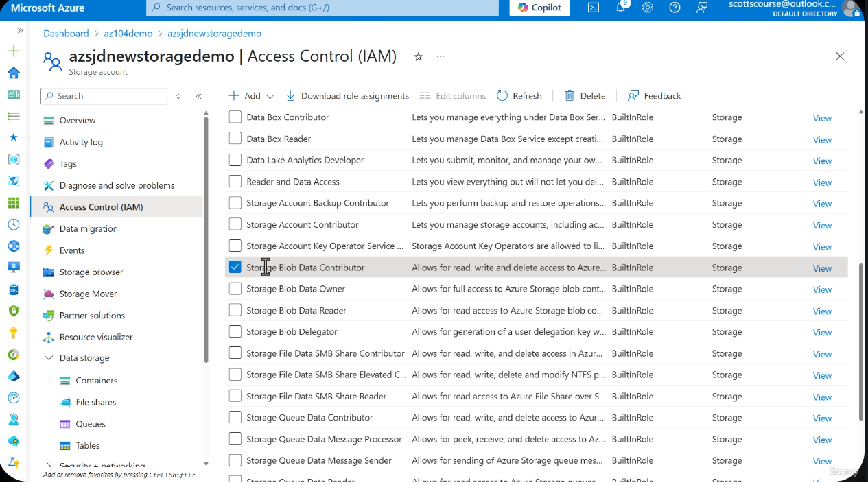The width and height of the screenshot is (868, 485).
Task: Click the Refresh button
Action: (x=519, y=95)
